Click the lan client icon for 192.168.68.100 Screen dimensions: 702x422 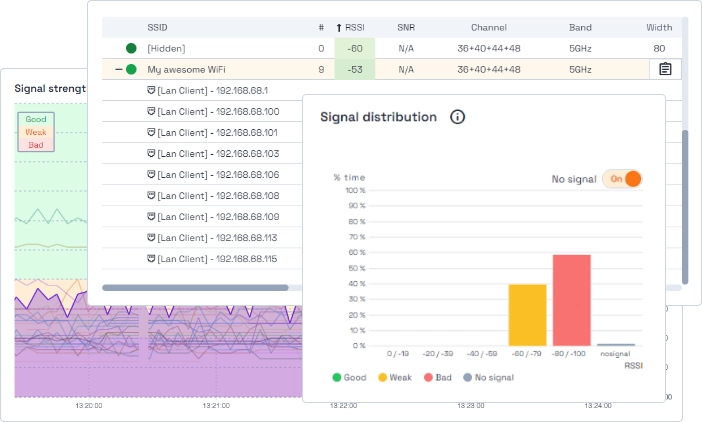pos(151,111)
